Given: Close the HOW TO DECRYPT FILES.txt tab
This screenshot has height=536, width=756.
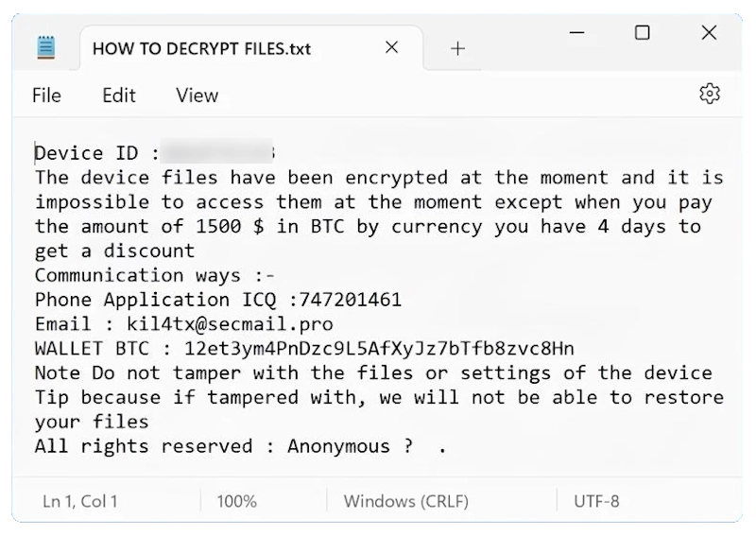Looking at the screenshot, I should pyautogui.click(x=391, y=47).
